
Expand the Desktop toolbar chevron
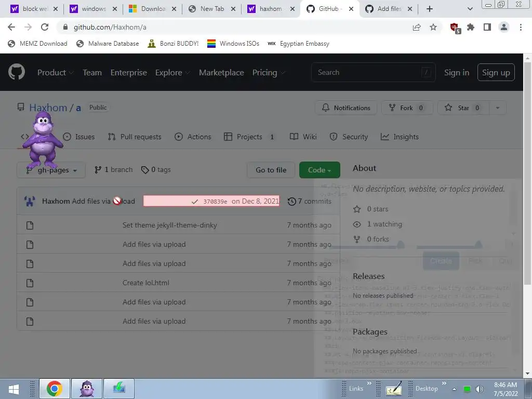pyautogui.click(x=444, y=383)
